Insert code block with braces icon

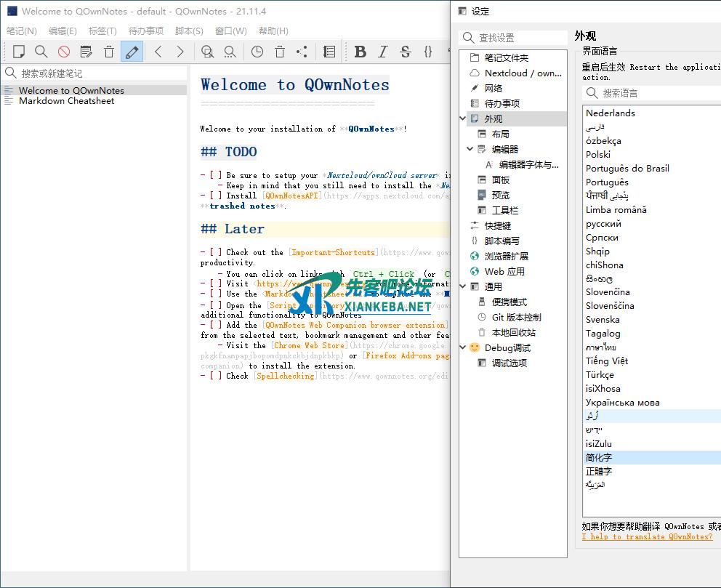(428, 52)
